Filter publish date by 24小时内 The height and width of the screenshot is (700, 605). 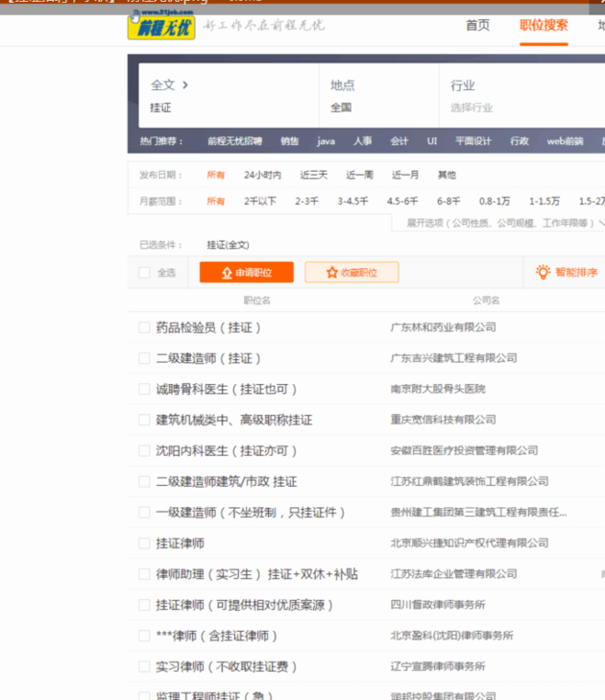pyautogui.click(x=262, y=175)
